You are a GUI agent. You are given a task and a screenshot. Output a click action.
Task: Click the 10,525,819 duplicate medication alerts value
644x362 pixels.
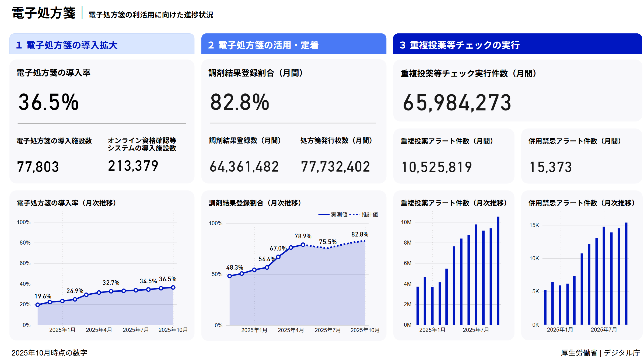point(436,167)
